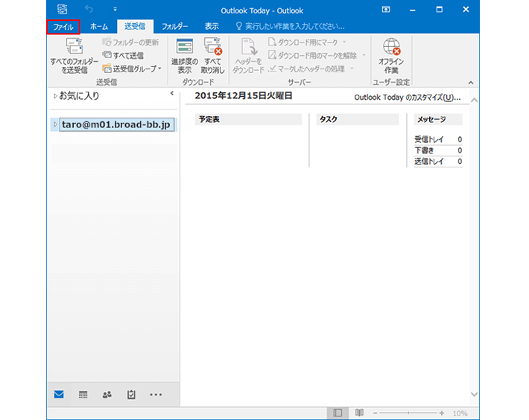Expand the お気に入り favorites section
This screenshot has height=420, width=529.
click(55, 96)
